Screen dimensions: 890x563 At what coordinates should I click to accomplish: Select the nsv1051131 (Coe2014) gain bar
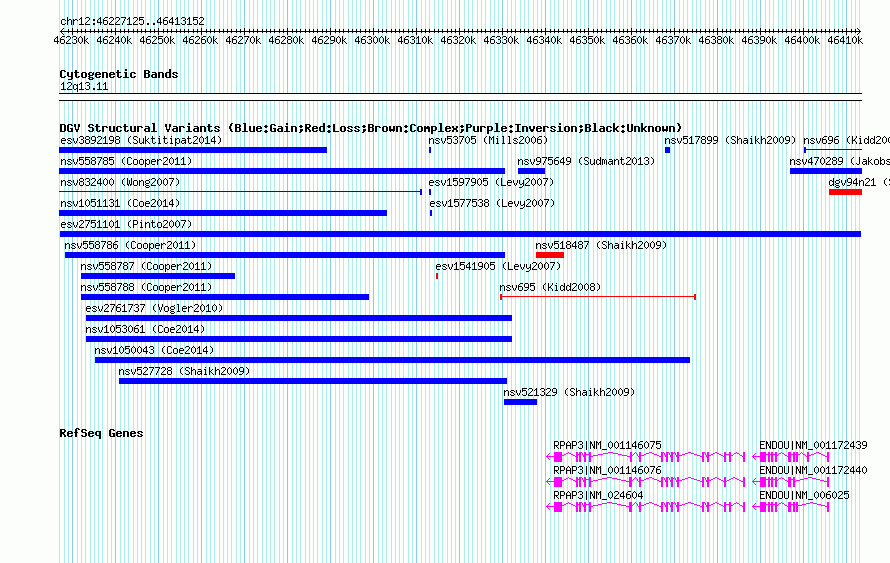223,213
